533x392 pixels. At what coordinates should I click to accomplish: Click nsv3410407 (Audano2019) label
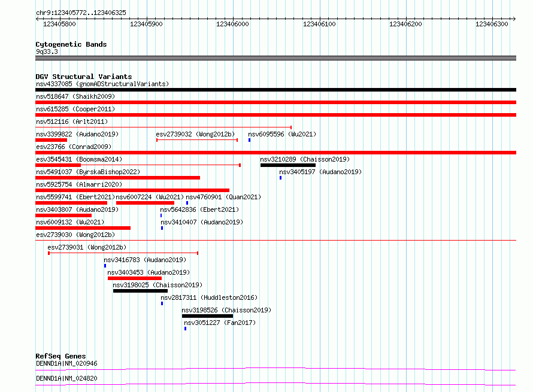tap(202, 222)
